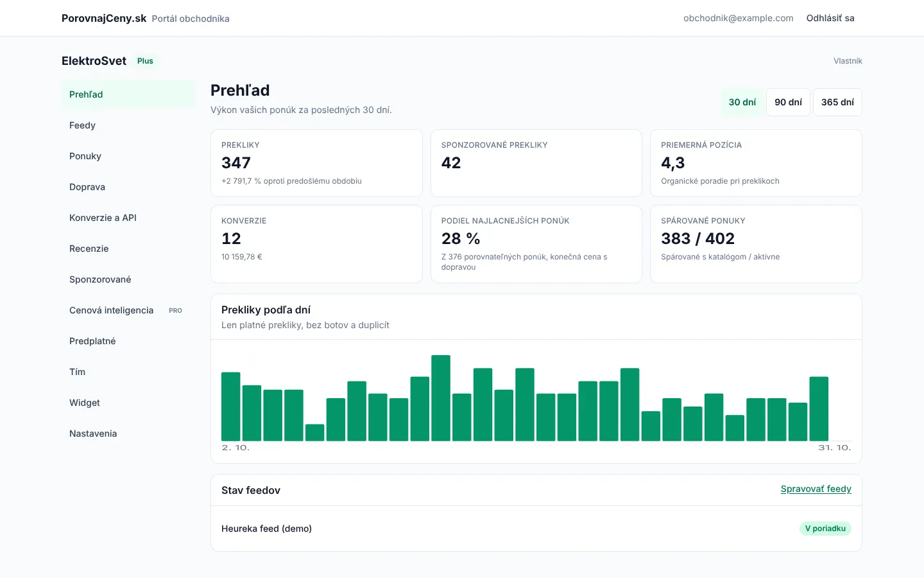Open Konverzie a API page
The height and width of the screenshot is (578, 924).
pos(128,218)
